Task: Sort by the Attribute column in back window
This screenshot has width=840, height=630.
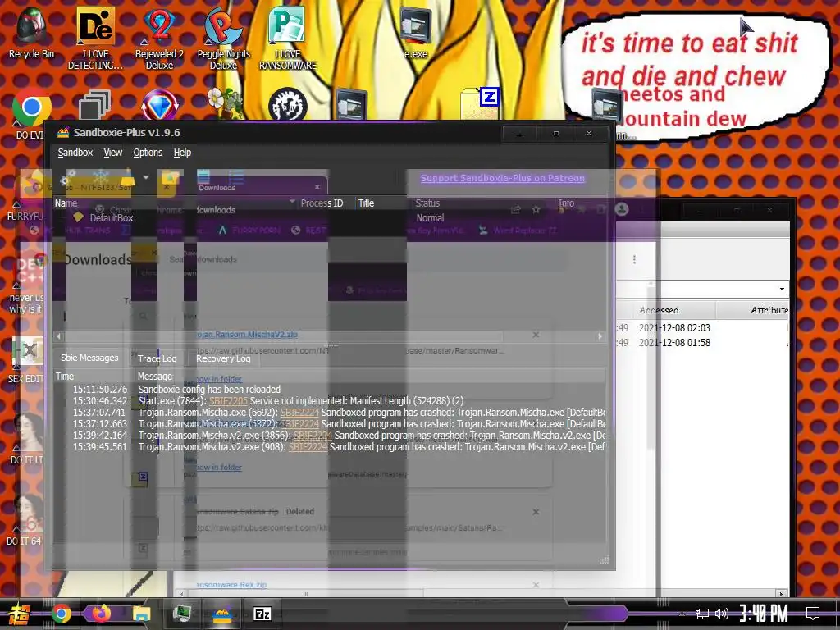Action: 769,310
